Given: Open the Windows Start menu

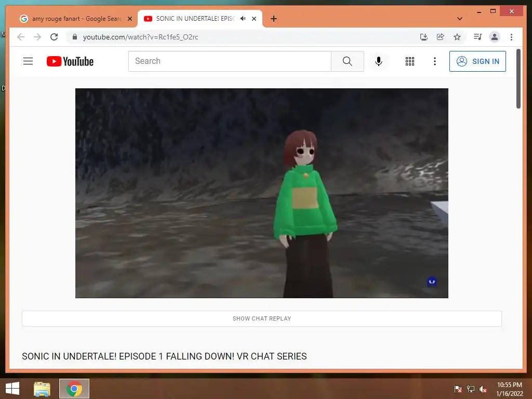Looking at the screenshot, I should (12, 389).
